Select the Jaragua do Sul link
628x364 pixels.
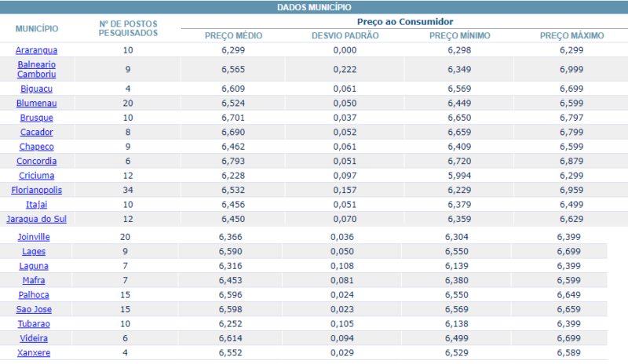click(36, 219)
